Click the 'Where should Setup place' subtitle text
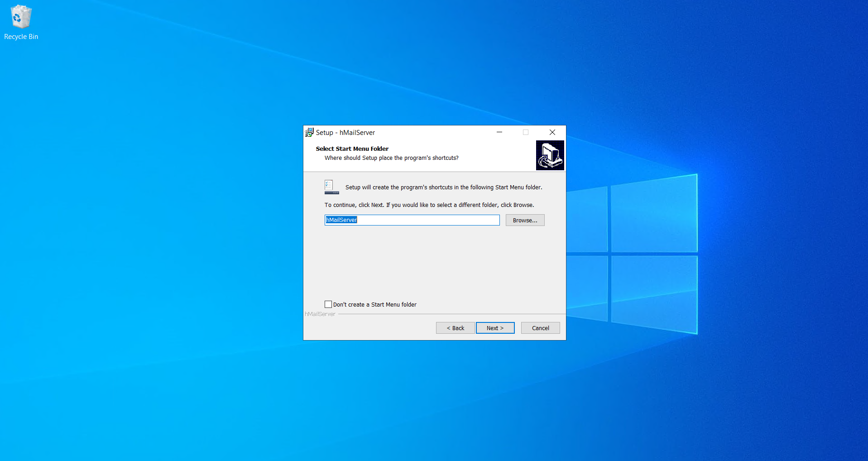 (x=391, y=158)
